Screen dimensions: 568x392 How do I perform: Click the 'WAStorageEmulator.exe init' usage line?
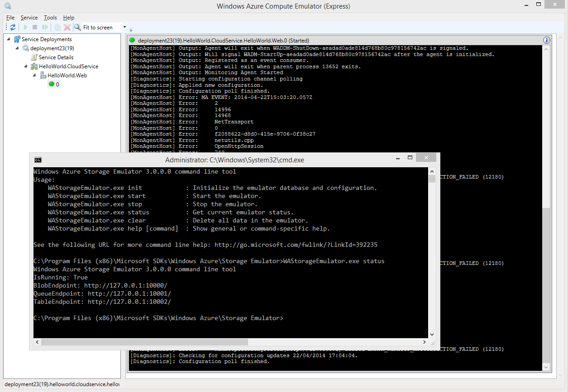(212, 188)
